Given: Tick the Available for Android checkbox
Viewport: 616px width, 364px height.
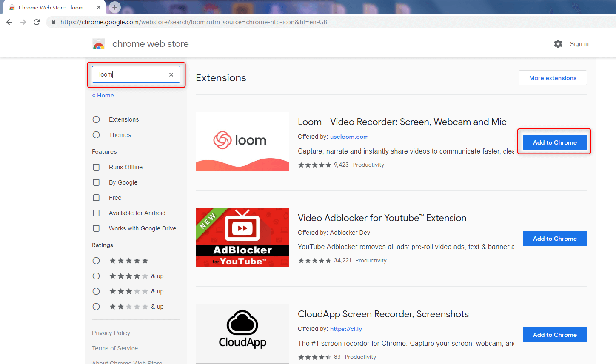Looking at the screenshot, I should (x=96, y=213).
